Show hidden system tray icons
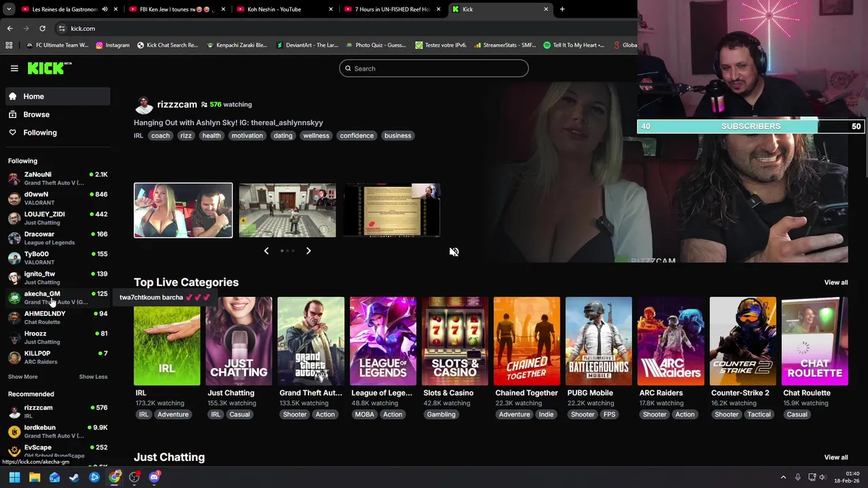This screenshot has height=488, width=868. pos(783,477)
